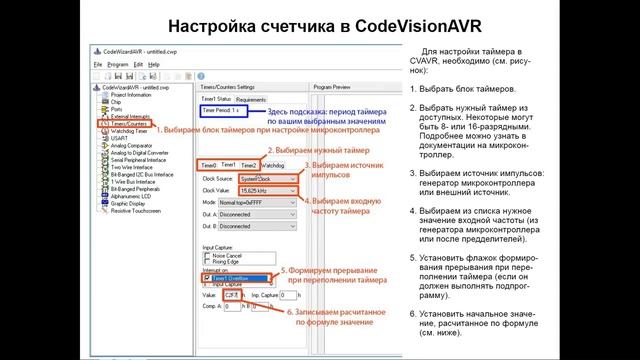Open the Edit menu
Screen dimensions: 640x360
(138, 65)
